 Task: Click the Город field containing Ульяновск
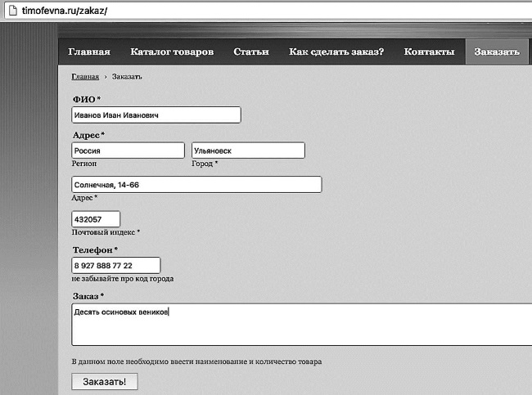click(248, 150)
